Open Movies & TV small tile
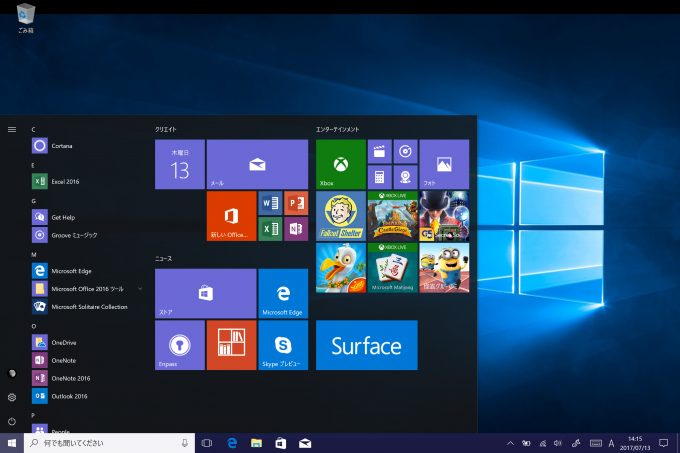Screen dimensions: 680x453 pos(379,151)
